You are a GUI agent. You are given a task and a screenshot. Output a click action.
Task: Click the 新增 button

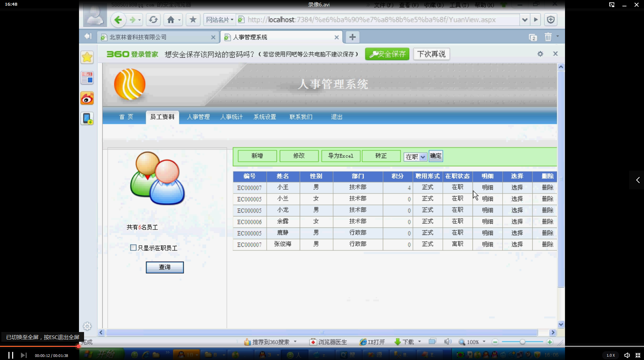257,156
